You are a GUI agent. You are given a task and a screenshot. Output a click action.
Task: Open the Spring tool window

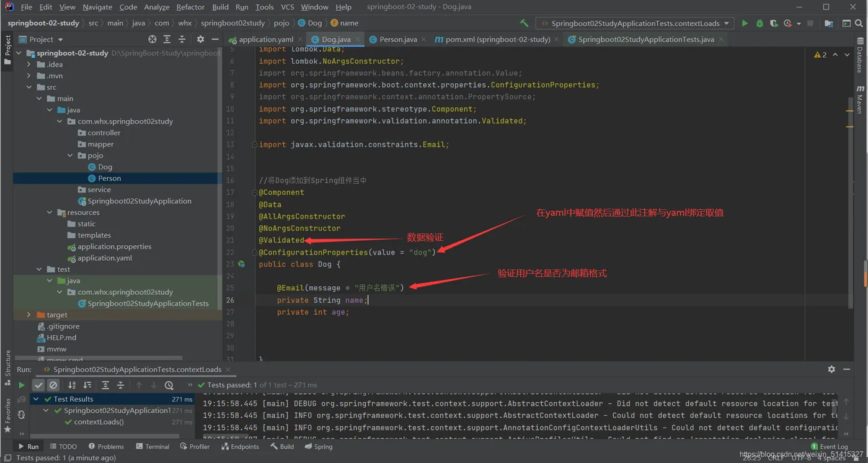(x=318, y=446)
